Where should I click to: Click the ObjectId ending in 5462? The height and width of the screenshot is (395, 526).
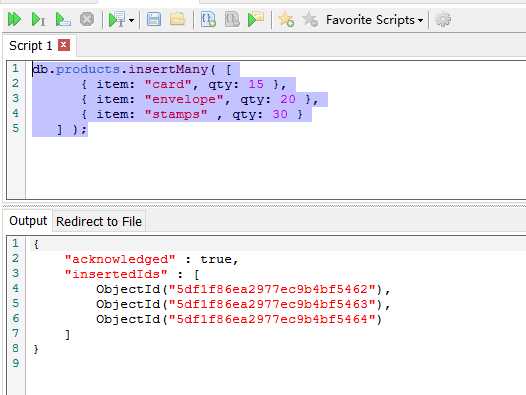(x=240, y=289)
